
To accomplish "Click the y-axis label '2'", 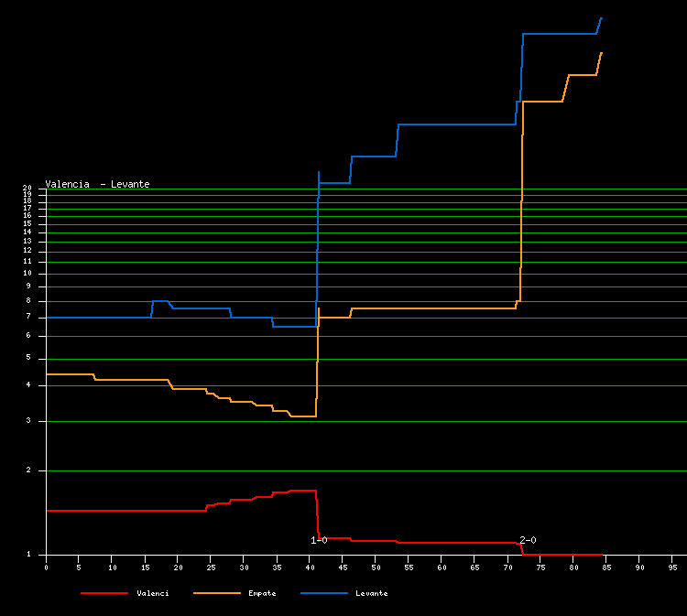I will coord(28,470).
